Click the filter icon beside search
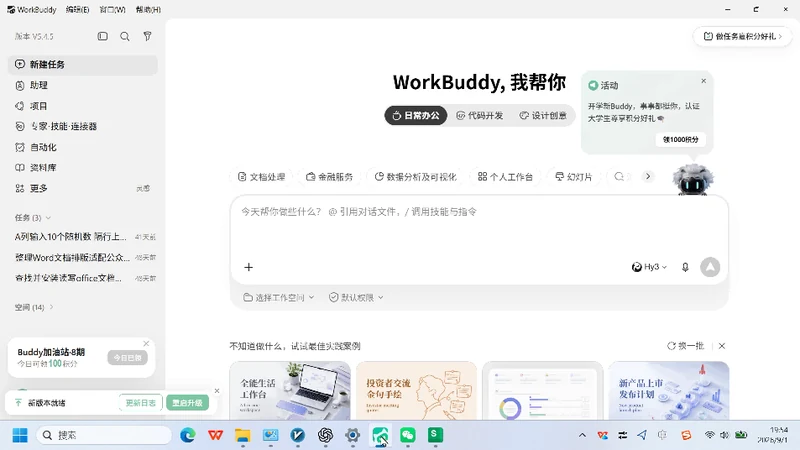Screen dimensions: 800x450 tap(147, 36)
